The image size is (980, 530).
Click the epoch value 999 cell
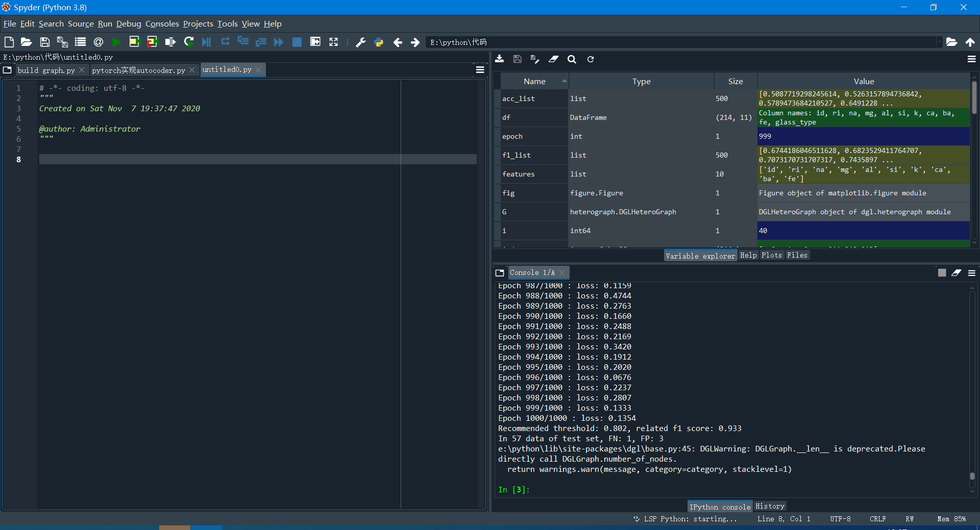(x=864, y=136)
